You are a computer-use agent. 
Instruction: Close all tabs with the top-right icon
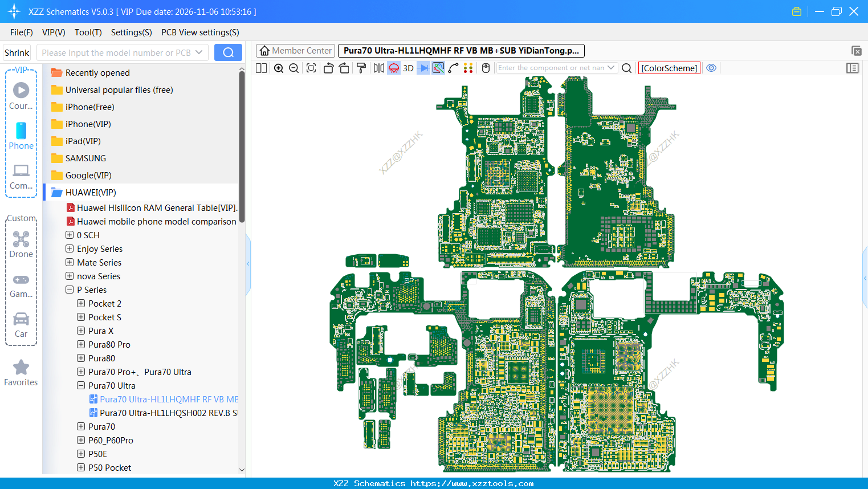(x=856, y=51)
